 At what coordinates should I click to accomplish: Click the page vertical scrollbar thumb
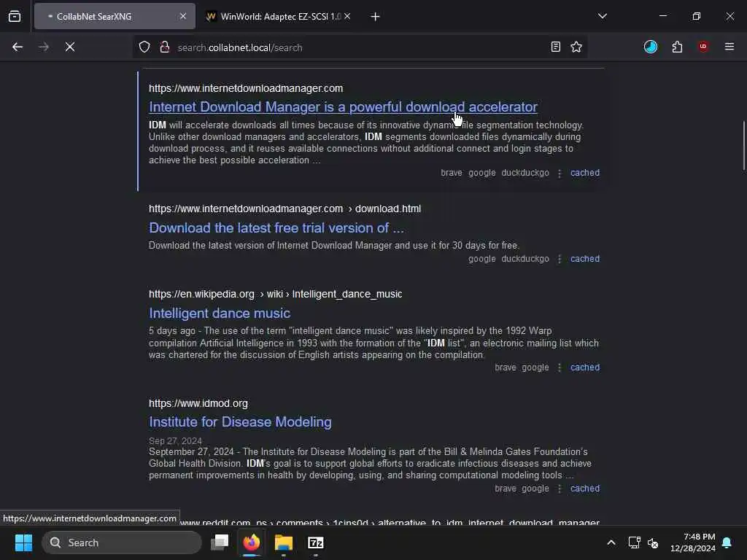[x=743, y=146]
